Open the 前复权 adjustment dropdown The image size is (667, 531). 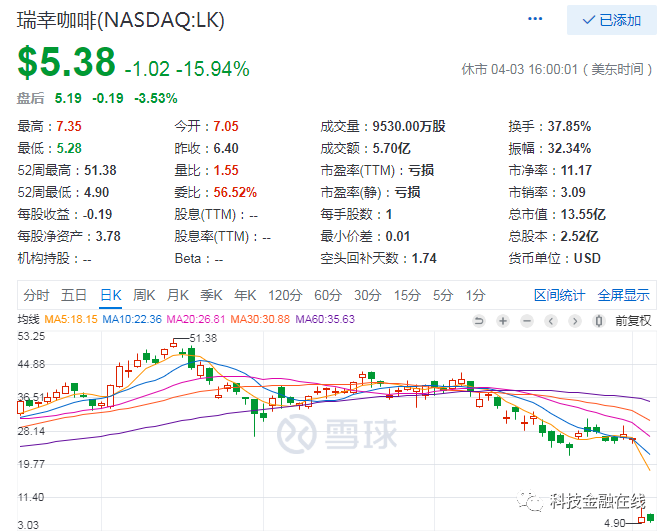pos(633,321)
